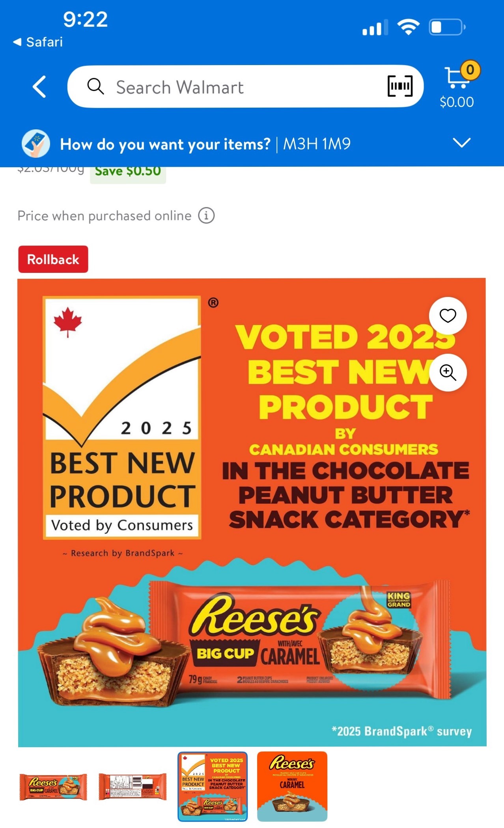The width and height of the screenshot is (504, 828).
Task: Tap the How do you want your items text
Action: coord(165,144)
